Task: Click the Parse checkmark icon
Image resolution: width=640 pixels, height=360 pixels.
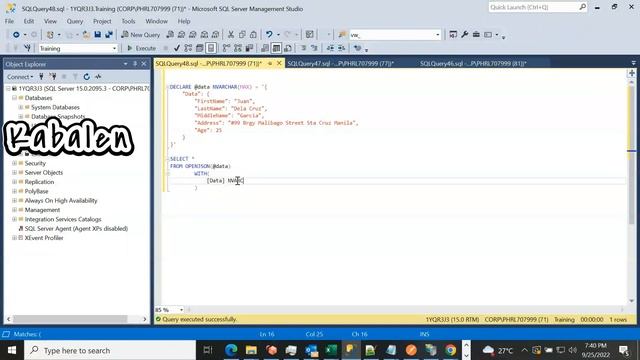Action: click(177, 48)
